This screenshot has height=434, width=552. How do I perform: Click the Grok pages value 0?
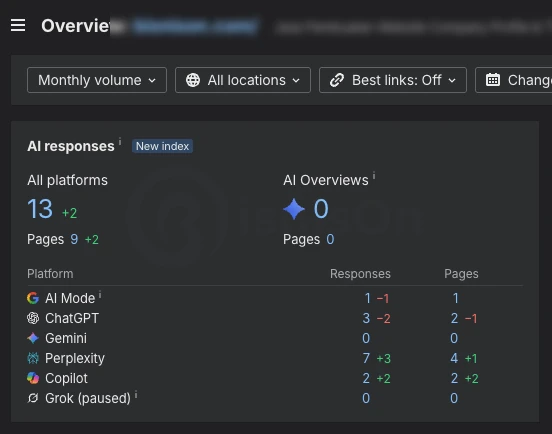click(x=454, y=398)
